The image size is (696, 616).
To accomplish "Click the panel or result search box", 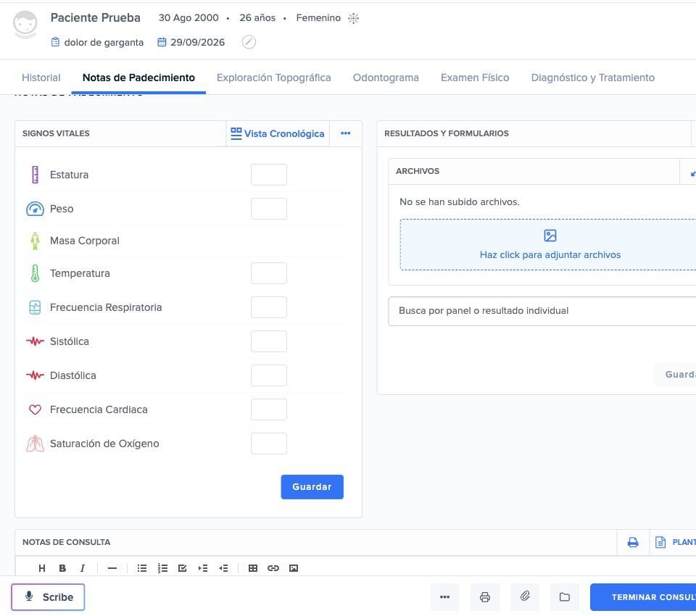I will (542, 311).
